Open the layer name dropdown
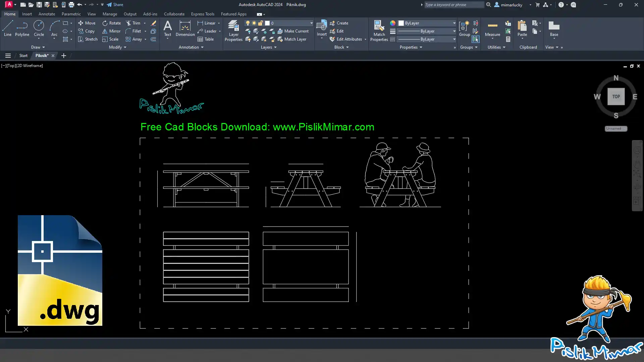This screenshot has height=362, width=644. [311, 23]
